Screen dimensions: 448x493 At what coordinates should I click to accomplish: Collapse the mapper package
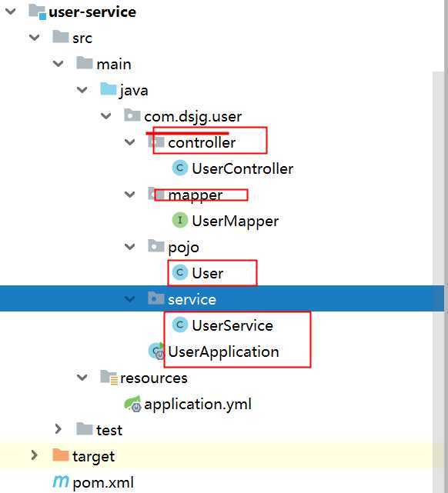[130, 195]
